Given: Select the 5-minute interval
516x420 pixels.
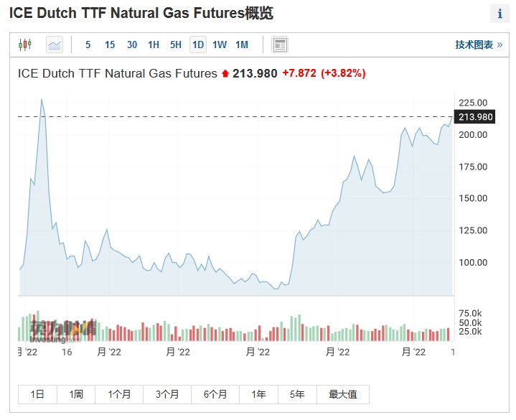Looking at the screenshot, I should (x=88, y=45).
